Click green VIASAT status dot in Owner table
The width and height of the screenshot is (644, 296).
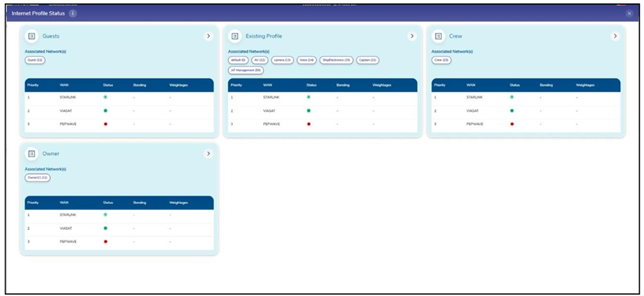(x=106, y=228)
